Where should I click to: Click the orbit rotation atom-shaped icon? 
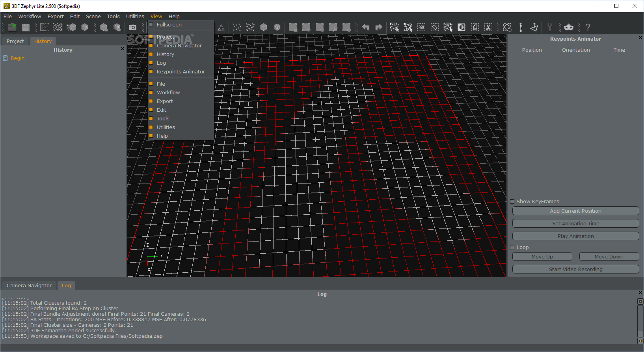coord(508,27)
